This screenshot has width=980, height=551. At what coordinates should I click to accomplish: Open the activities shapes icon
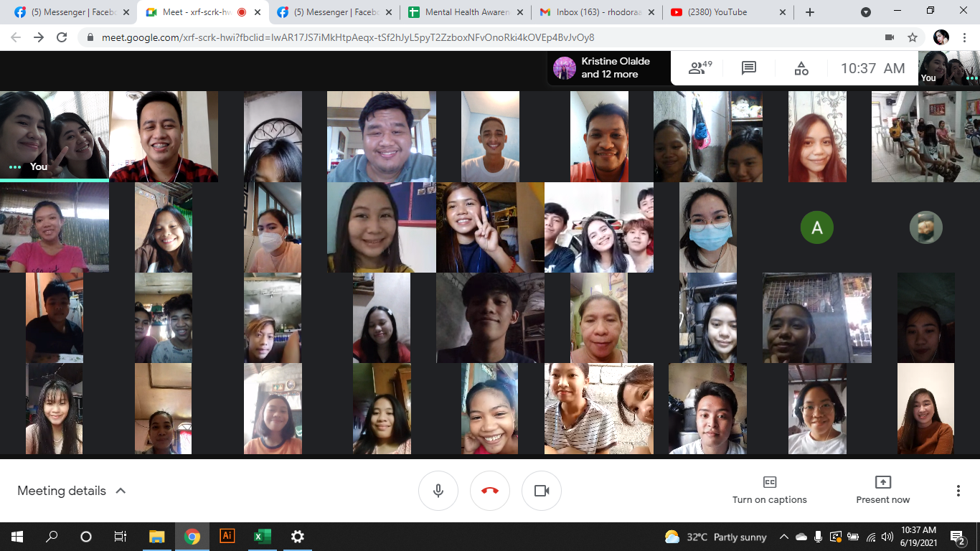[801, 68]
